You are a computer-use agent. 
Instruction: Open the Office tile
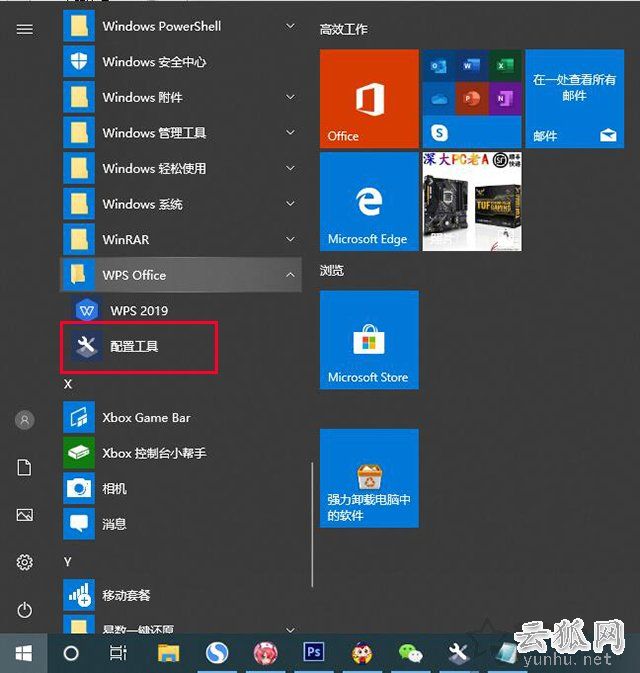369,99
